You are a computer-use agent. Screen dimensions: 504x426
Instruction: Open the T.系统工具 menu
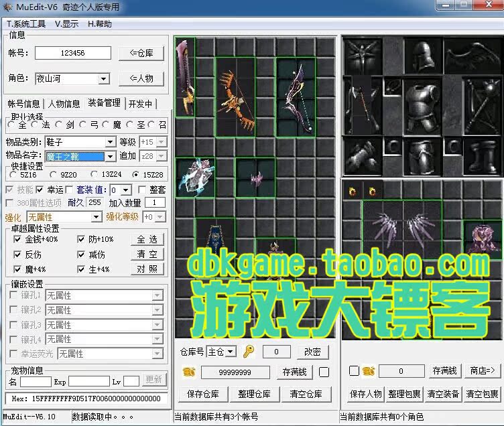click(26, 24)
